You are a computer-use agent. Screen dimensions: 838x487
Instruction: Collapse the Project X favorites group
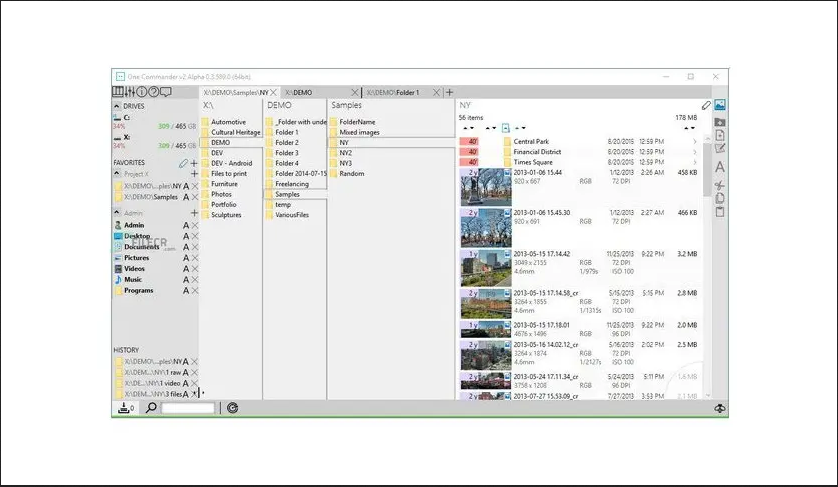(116, 174)
